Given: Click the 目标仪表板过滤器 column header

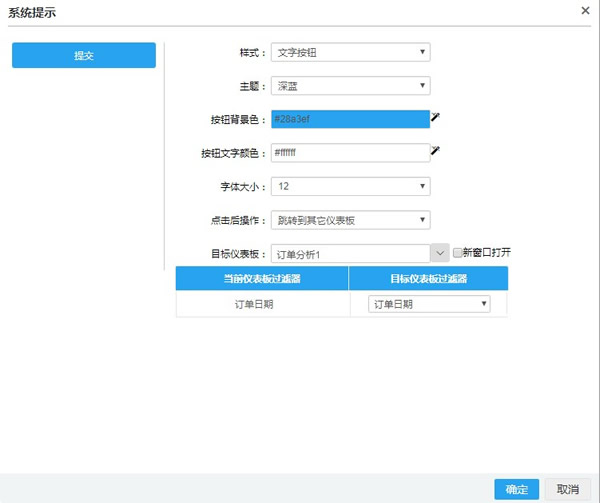Looking at the screenshot, I should pos(428,278).
